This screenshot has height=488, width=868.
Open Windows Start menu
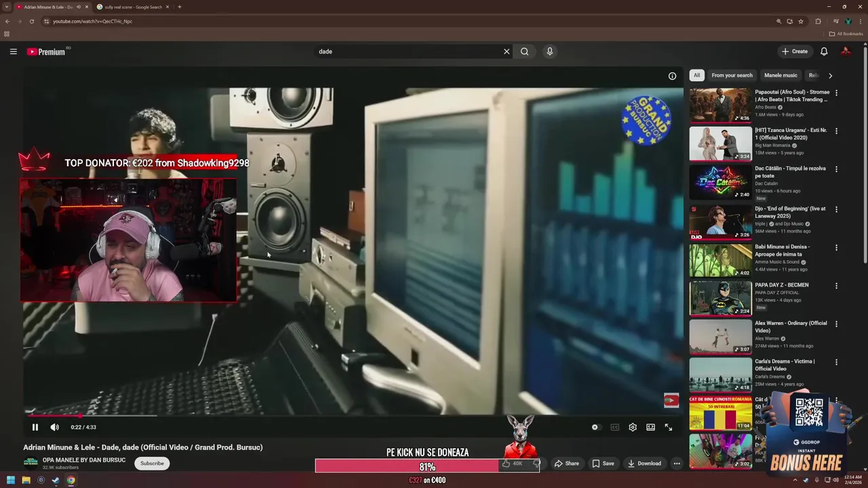tap(11, 481)
